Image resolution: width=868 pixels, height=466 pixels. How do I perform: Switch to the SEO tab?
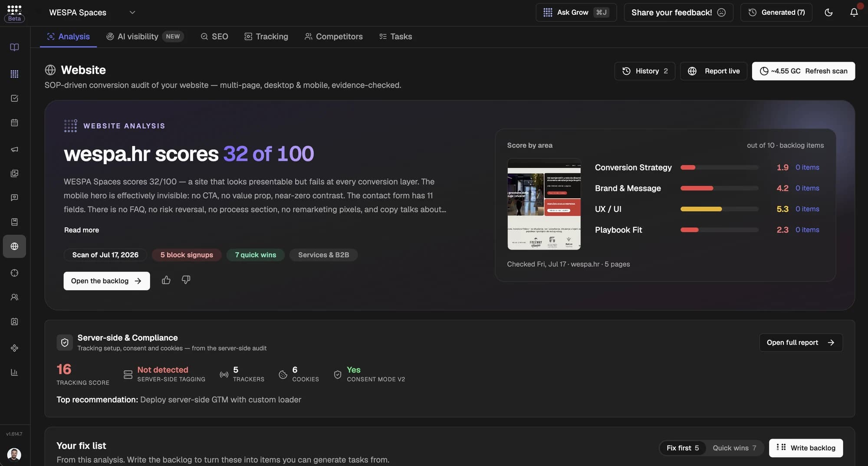[x=214, y=36]
